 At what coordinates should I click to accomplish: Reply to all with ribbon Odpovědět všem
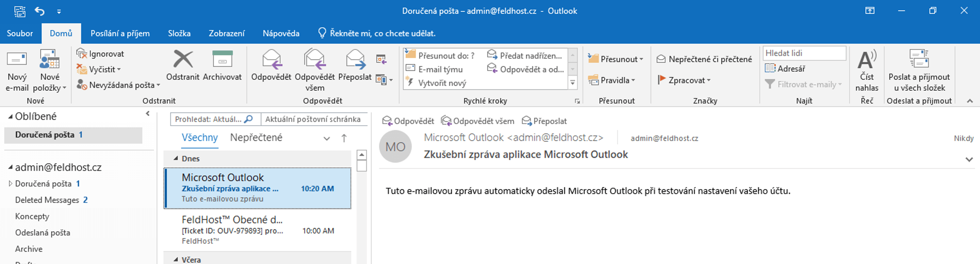tap(315, 70)
